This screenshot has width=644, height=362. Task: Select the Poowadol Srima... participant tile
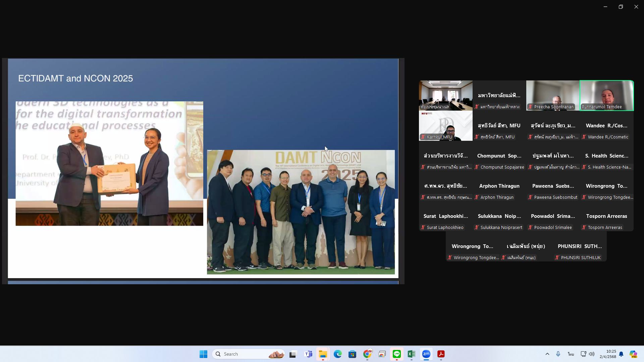(x=553, y=216)
